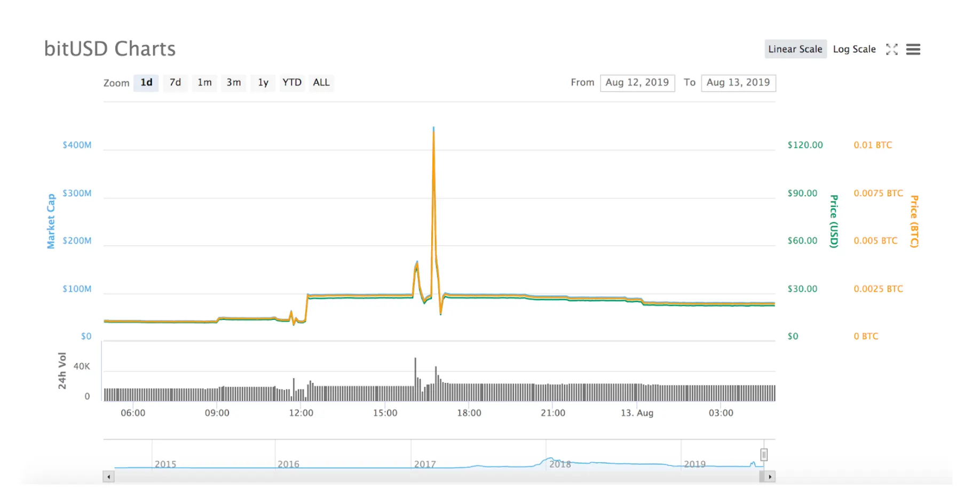Screen dimensions: 980x497
Task: Click the navigator range handle
Action: click(764, 455)
